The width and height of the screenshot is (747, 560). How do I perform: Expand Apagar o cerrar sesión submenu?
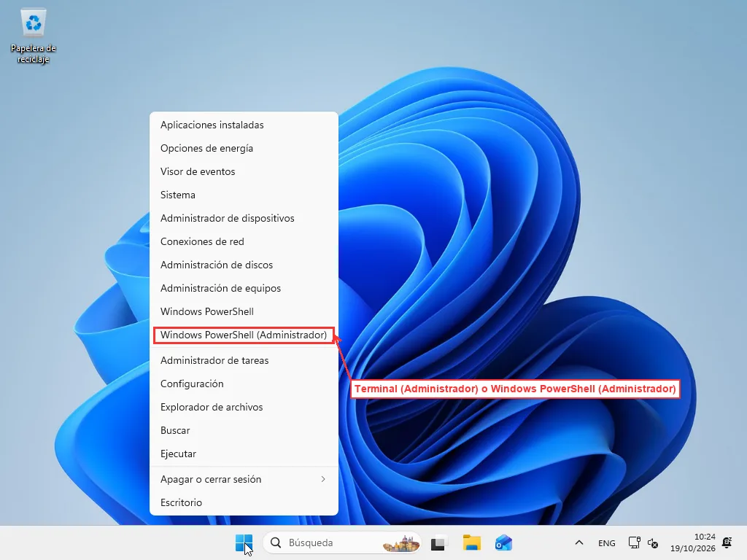coord(244,479)
